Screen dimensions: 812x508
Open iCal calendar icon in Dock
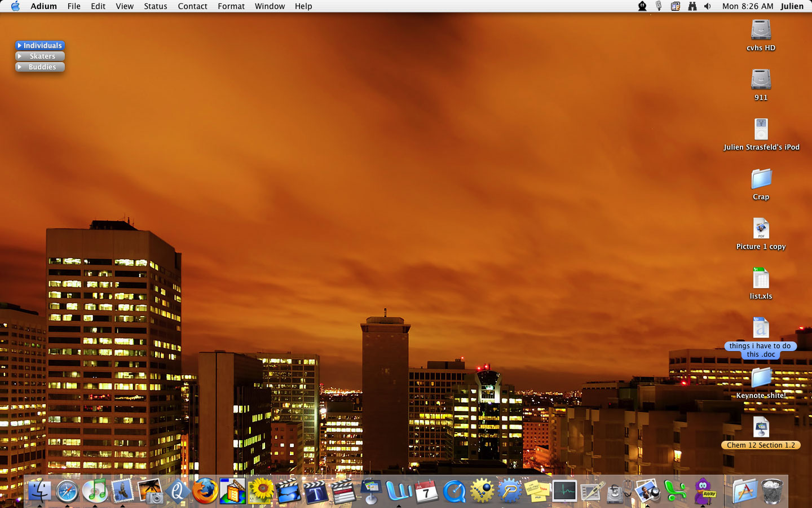[426, 491]
